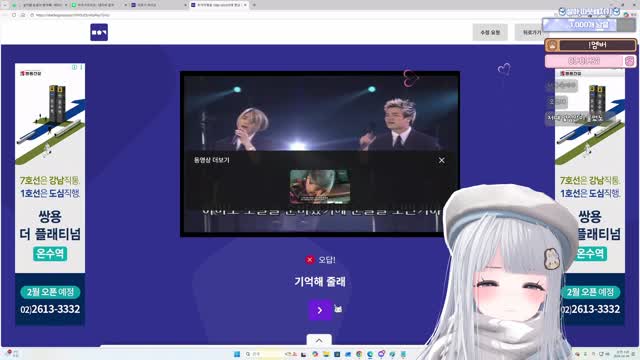Click the 뒤로가기 button

tap(531, 32)
